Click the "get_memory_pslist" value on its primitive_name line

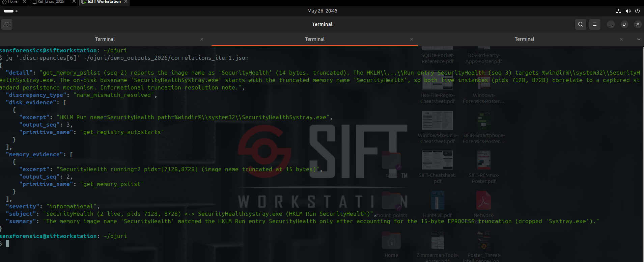pyautogui.click(x=112, y=184)
